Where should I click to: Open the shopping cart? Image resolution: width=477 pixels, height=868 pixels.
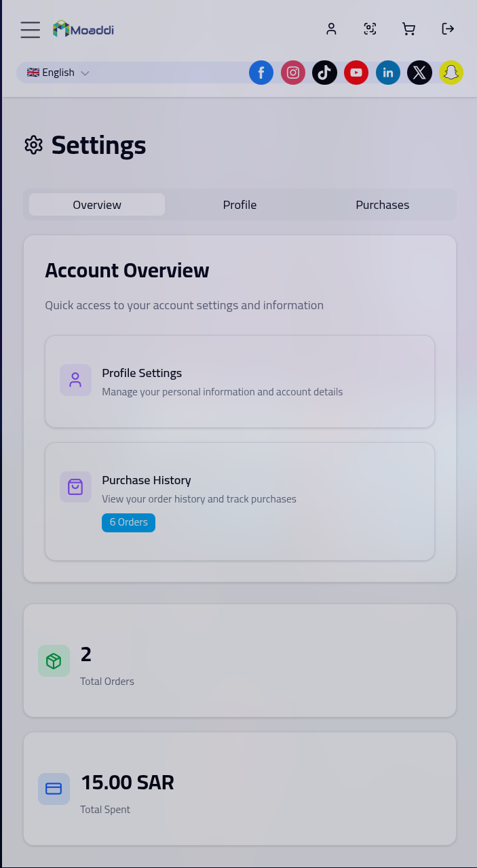click(408, 29)
